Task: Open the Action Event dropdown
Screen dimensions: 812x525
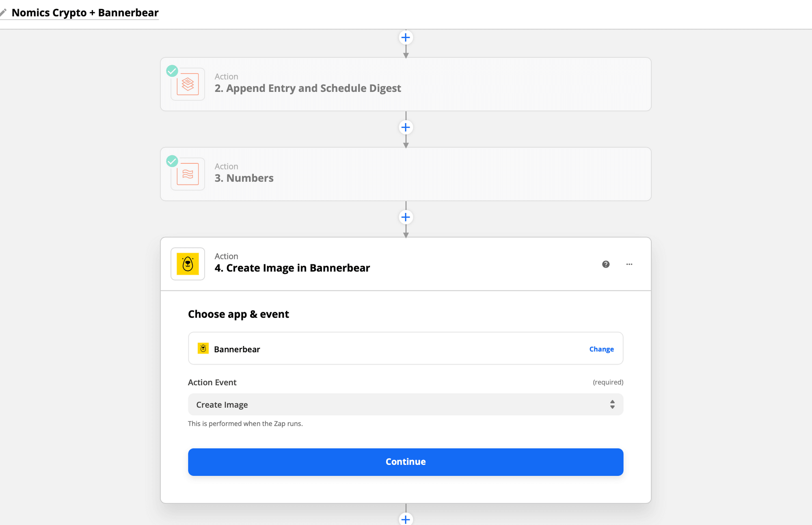Action: pos(406,404)
